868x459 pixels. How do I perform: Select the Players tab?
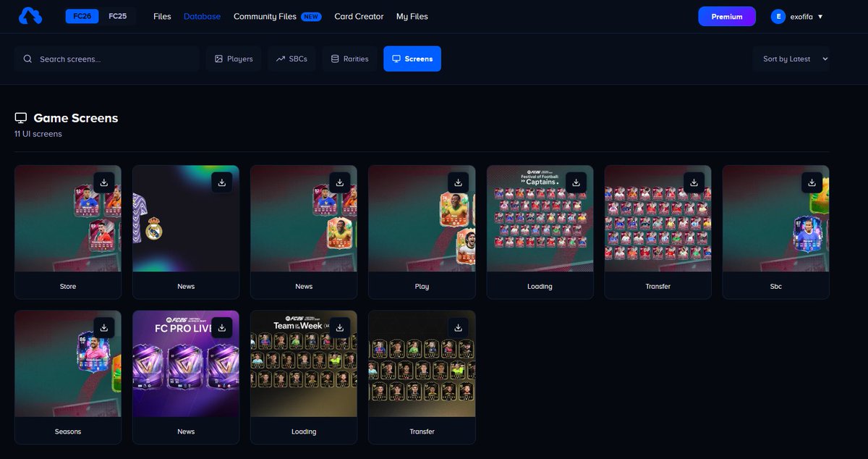(234, 59)
